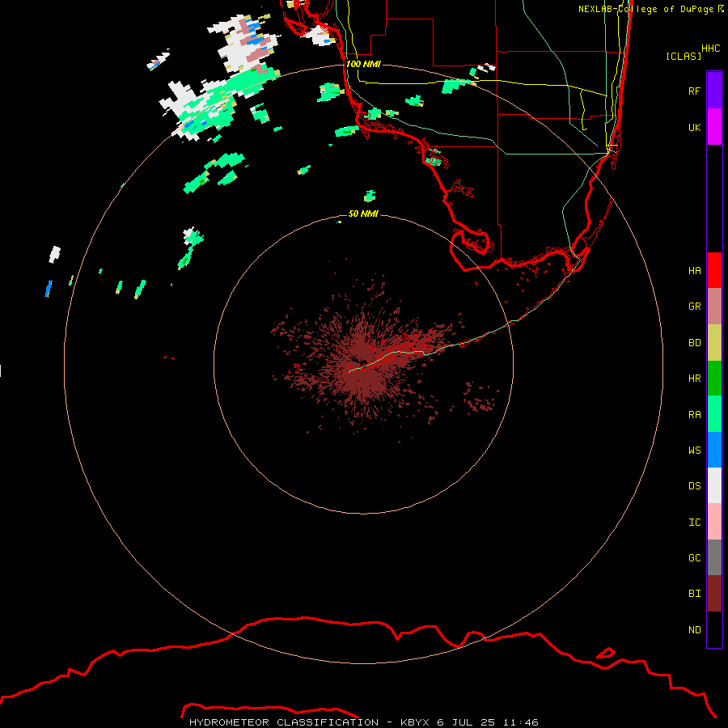Click the WS blue legend swatch
Viewport: 728px width, 728px height.
click(714, 450)
